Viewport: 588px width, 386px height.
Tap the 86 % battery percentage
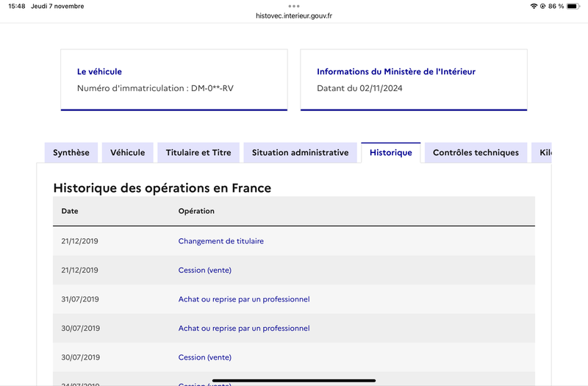coord(556,6)
